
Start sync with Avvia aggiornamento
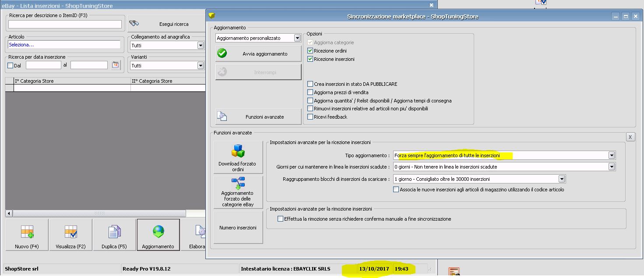[x=258, y=53]
